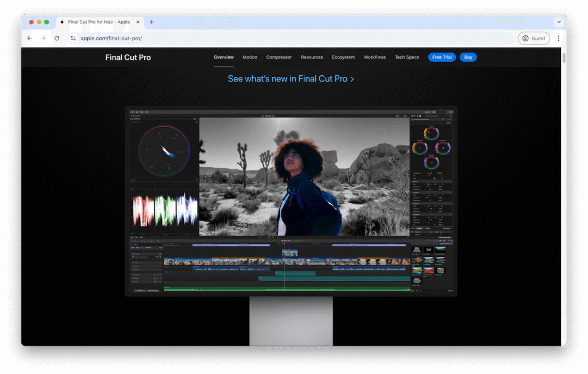
Task: Start the Free Trial
Action: point(442,57)
